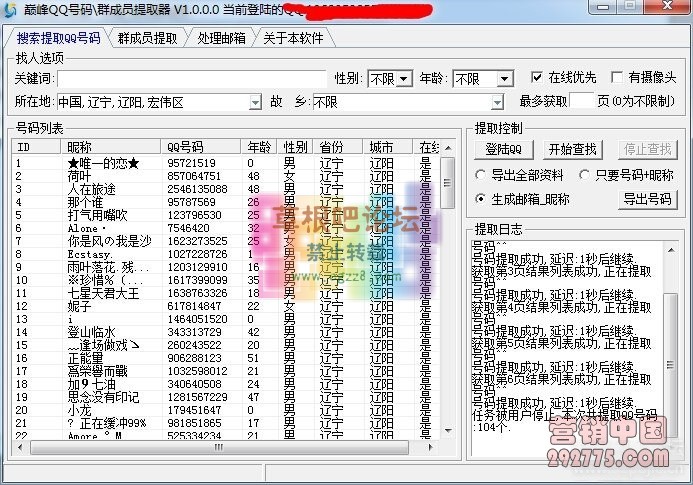Image resolution: width=693 pixels, height=485 pixels.
Task: Click QQ number 340640508
Action: coord(194,384)
